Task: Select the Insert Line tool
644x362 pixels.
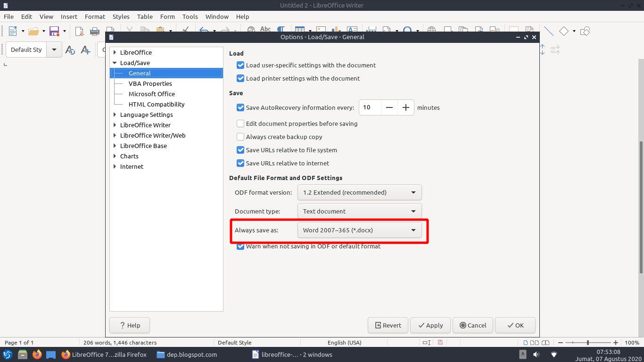Action: (548, 31)
